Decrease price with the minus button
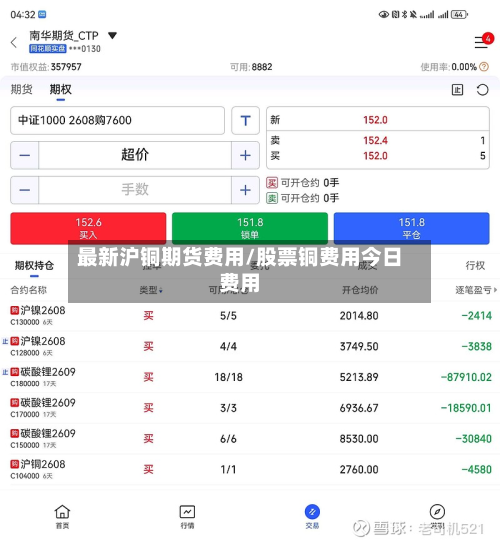The height and width of the screenshot is (544, 500). [x=24, y=155]
